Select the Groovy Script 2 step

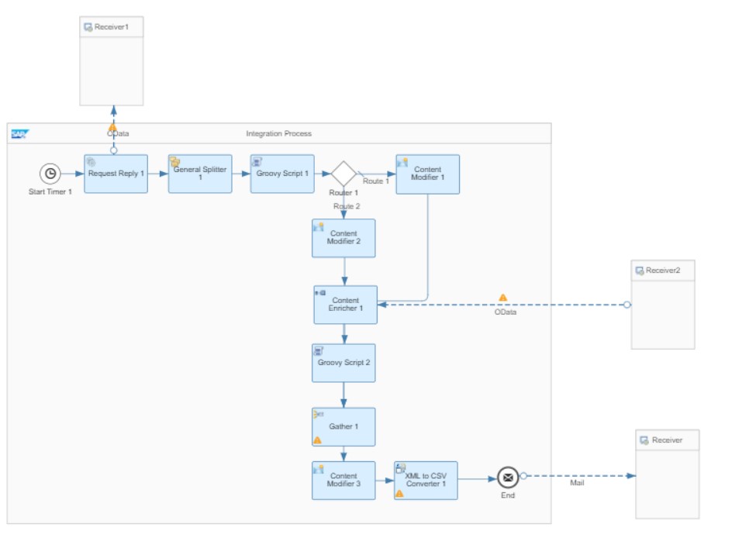343,363
